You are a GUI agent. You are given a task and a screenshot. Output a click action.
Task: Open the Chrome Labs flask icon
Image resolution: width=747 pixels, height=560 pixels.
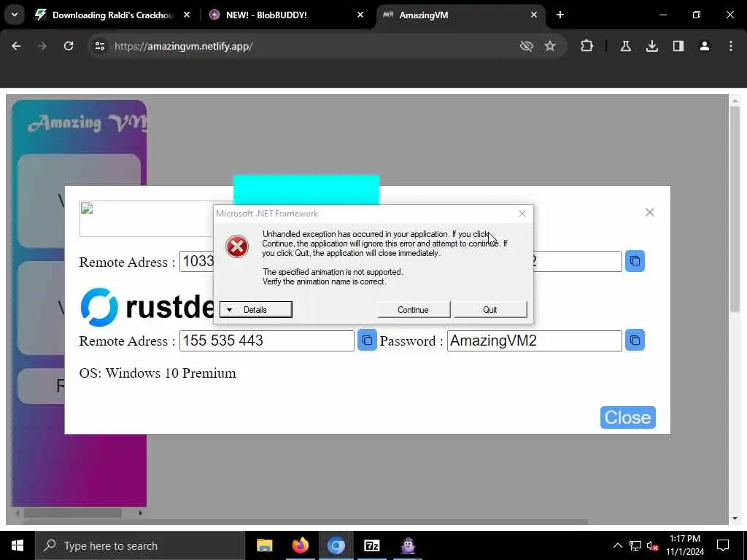625,46
